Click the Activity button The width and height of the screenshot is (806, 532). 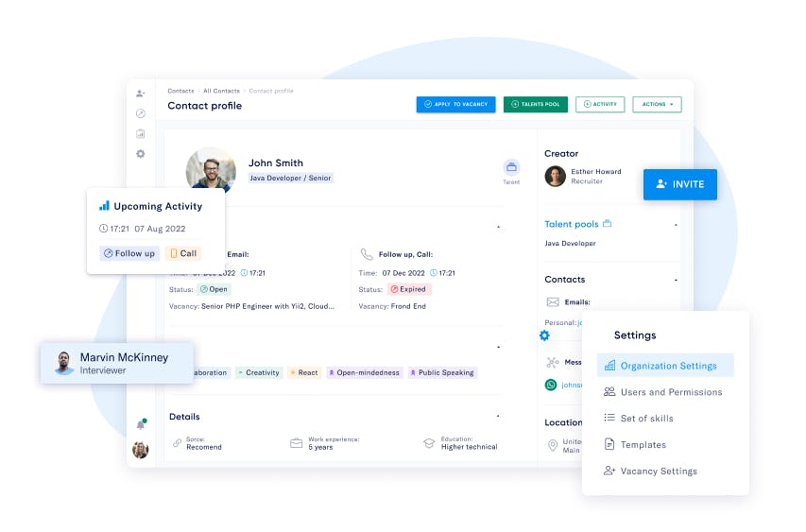(600, 104)
